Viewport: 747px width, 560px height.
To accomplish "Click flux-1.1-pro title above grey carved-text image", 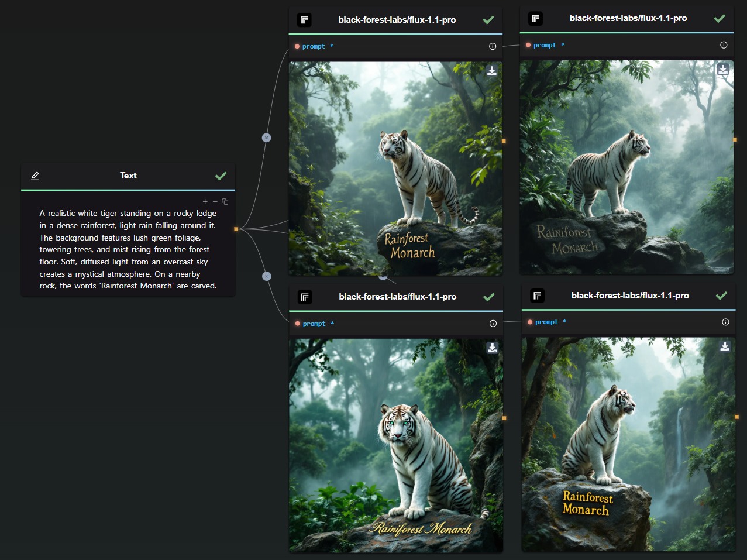I will click(x=628, y=18).
